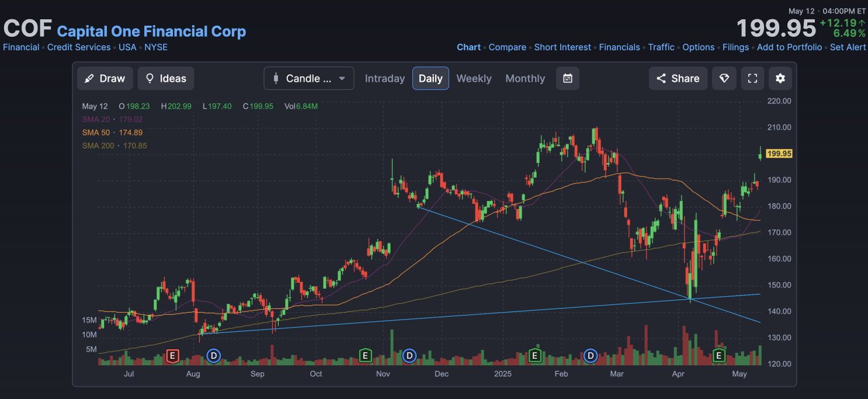Click the L 197.40 low value
This screenshot has width=868, height=399.
click(217, 106)
